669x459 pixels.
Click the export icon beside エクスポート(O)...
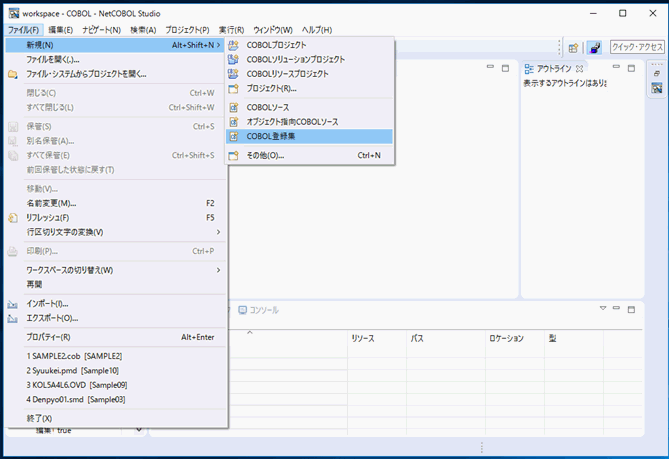point(13,319)
